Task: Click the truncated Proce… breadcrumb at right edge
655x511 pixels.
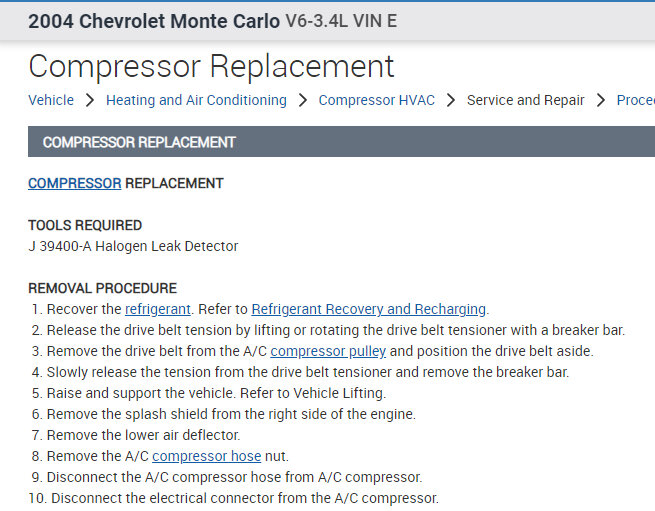Action: click(x=635, y=100)
